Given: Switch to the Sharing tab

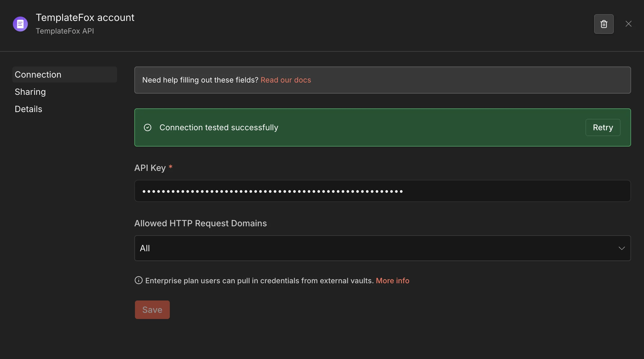Looking at the screenshot, I should point(30,92).
